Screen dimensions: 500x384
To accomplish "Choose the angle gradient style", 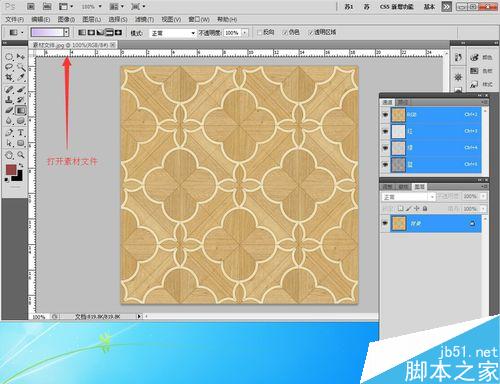I will (x=100, y=33).
